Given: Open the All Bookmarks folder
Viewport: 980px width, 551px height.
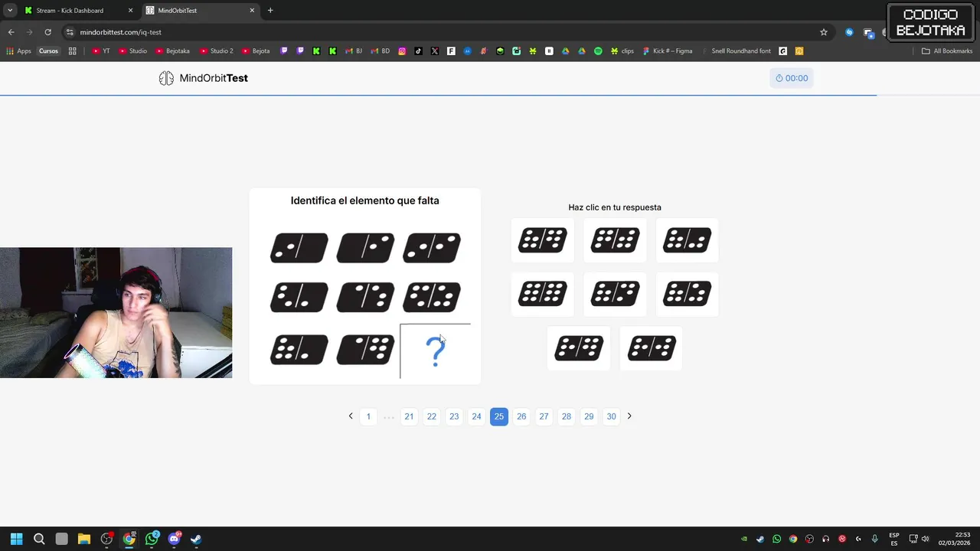Looking at the screenshot, I should click(947, 51).
